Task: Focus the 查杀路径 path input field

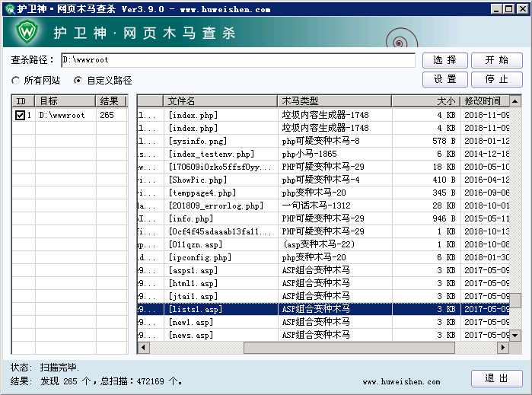Action: pyautogui.click(x=238, y=60)
